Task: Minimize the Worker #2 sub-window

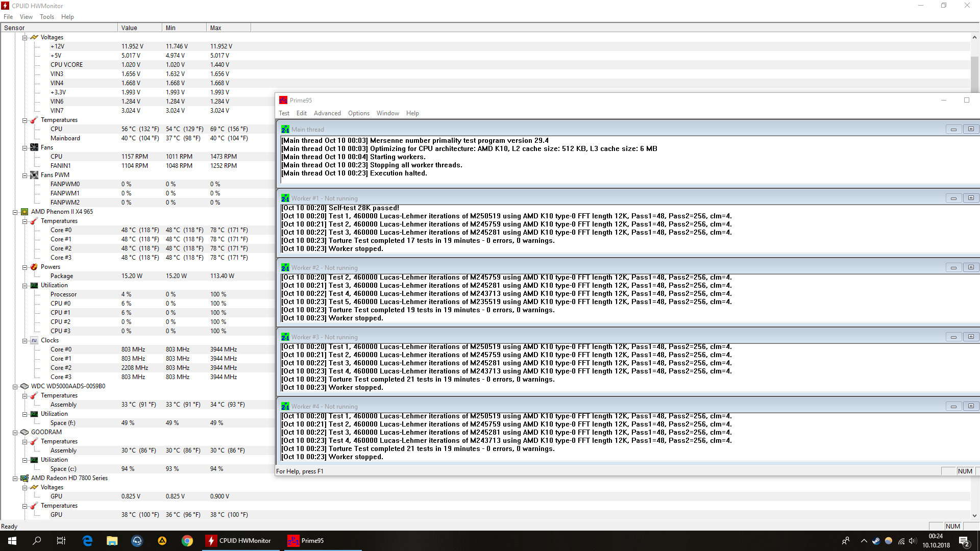Action: coord(953,268)
